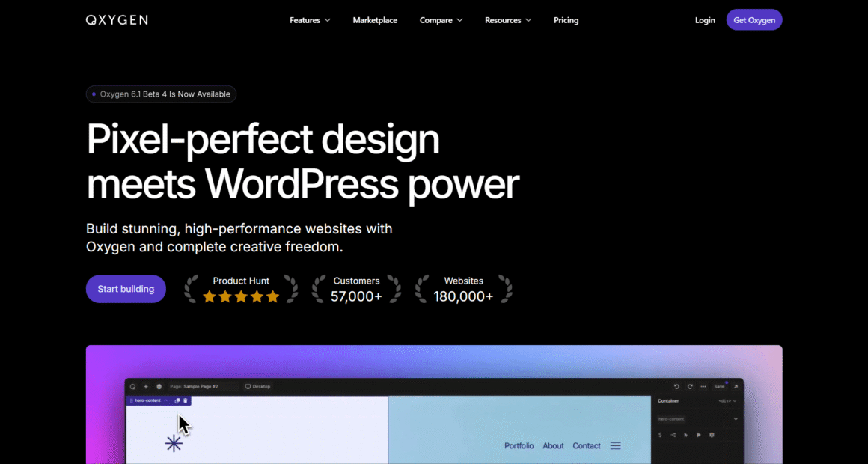Expand the caret beside hero-content tag
The width and height of the screenshot is (868, 464).
(165, 400)
